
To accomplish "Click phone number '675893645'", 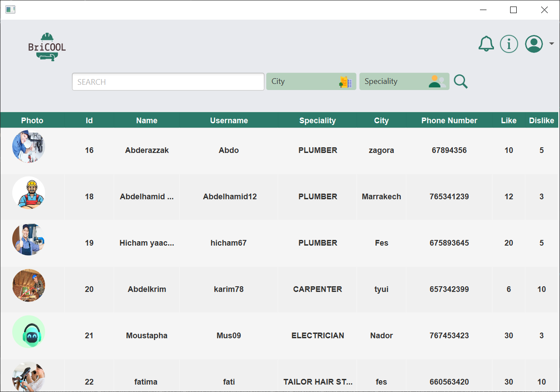I will pos(449,243).
